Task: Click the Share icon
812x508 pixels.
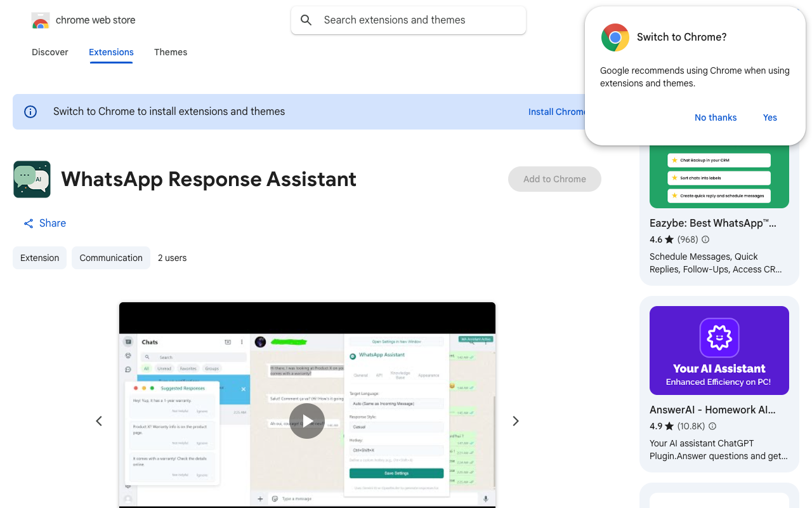Action: [x=28, y=223]
